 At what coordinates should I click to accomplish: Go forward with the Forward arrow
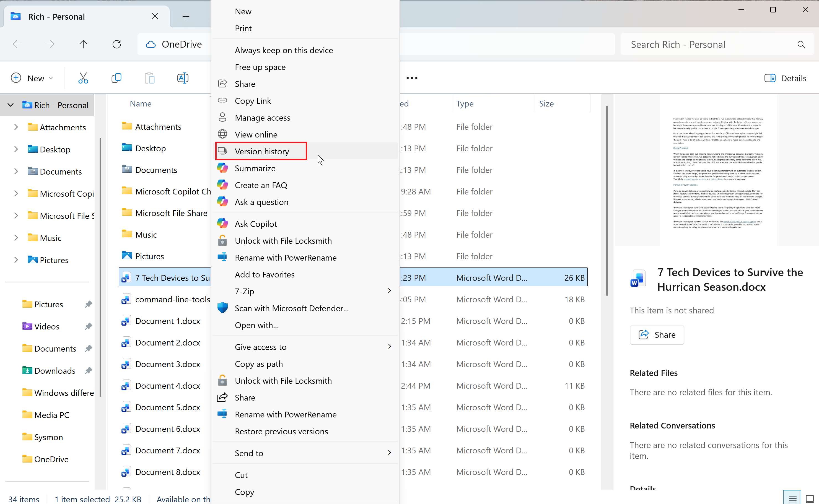[x=50, y=44]
